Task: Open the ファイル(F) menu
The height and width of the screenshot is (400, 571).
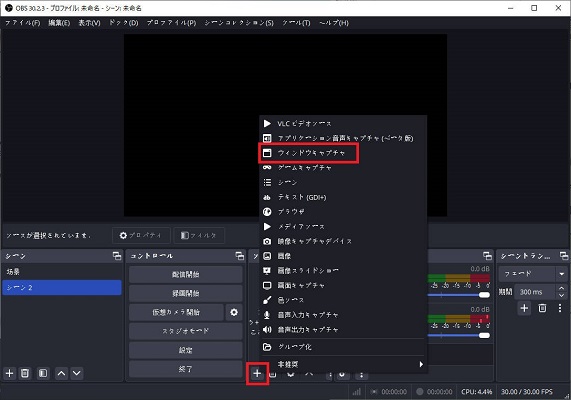Action: 23,23
